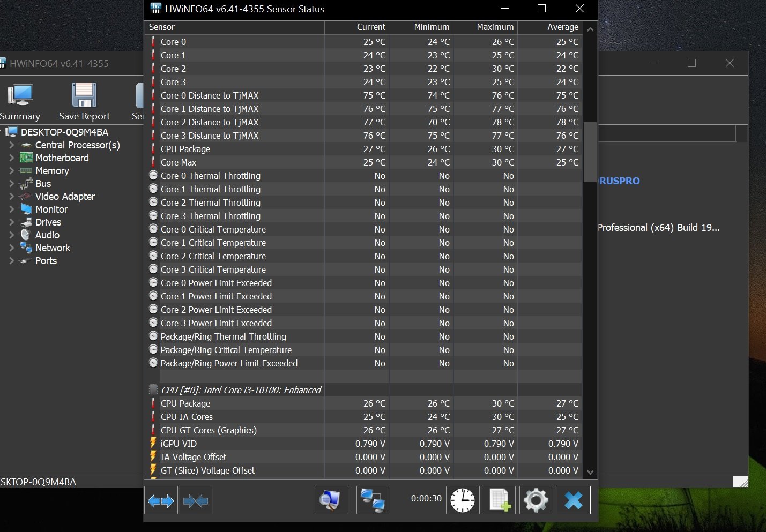Image resolution: width=766 pixels, height=532 pixels.
Task: Select the Network tree item label
Action: coord(53,248)
